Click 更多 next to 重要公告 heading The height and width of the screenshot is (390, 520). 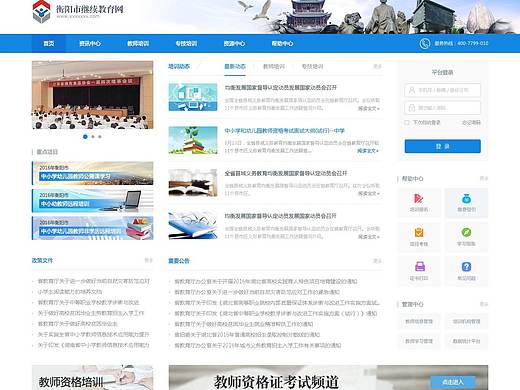pyautogui.click(x=377, y=261)
